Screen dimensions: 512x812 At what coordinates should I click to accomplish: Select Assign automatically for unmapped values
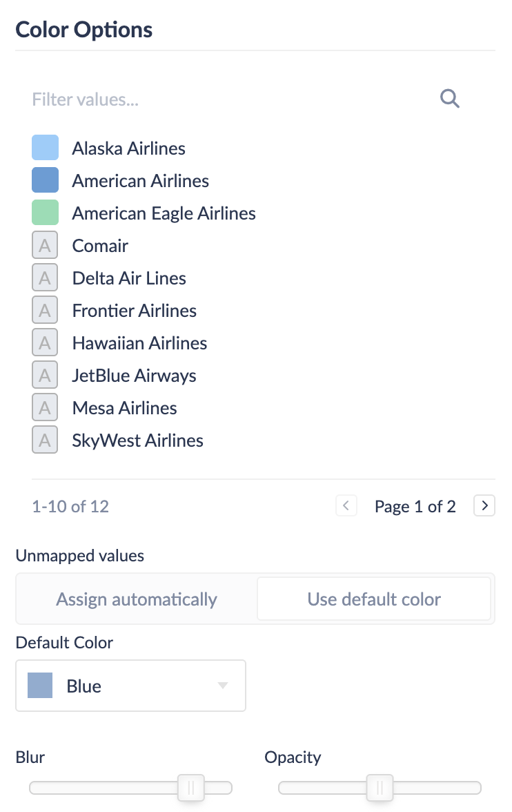pos(137,599)
